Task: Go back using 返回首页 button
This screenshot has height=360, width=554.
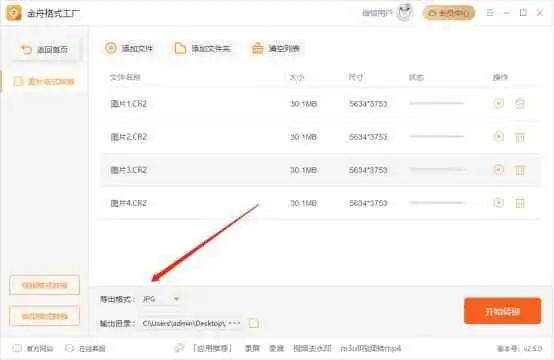Action: 45,49
